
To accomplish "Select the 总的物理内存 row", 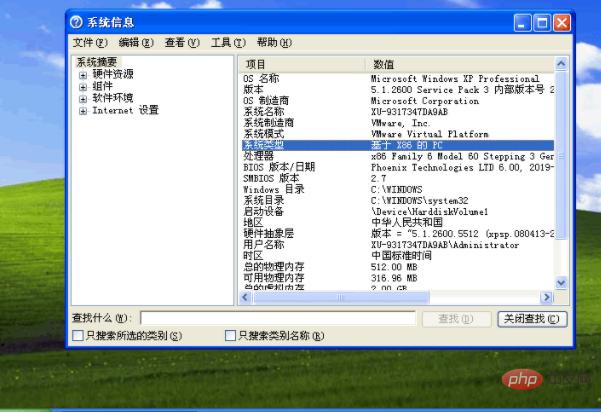I will [x=398, y=267].
